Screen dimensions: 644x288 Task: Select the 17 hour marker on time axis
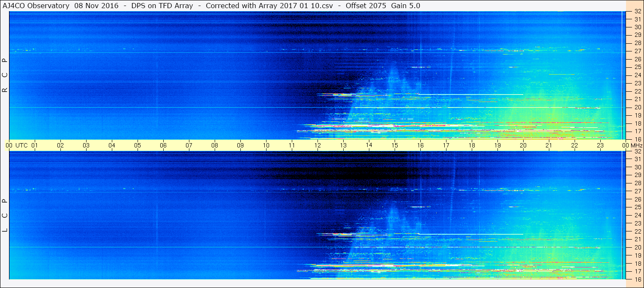(446, 145)
